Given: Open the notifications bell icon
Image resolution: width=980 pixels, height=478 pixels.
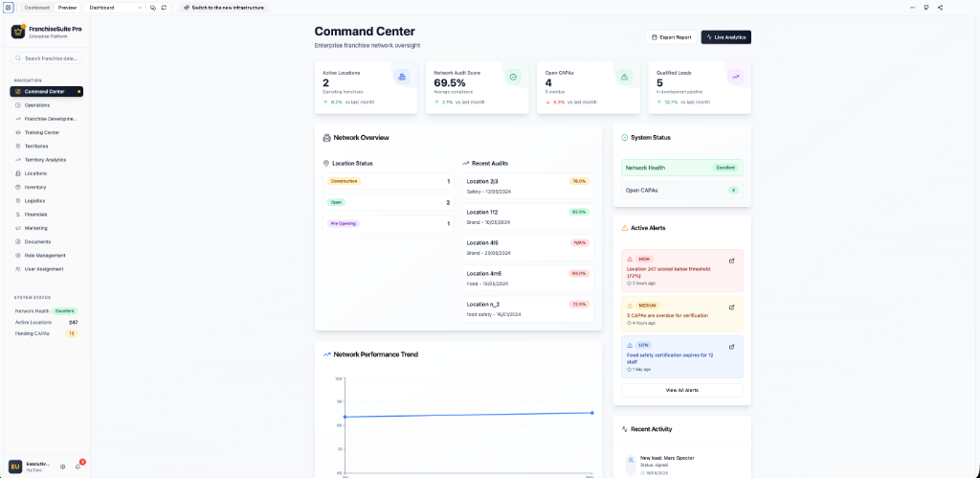Looking at the screenshot, I should (x=78, y=467).
